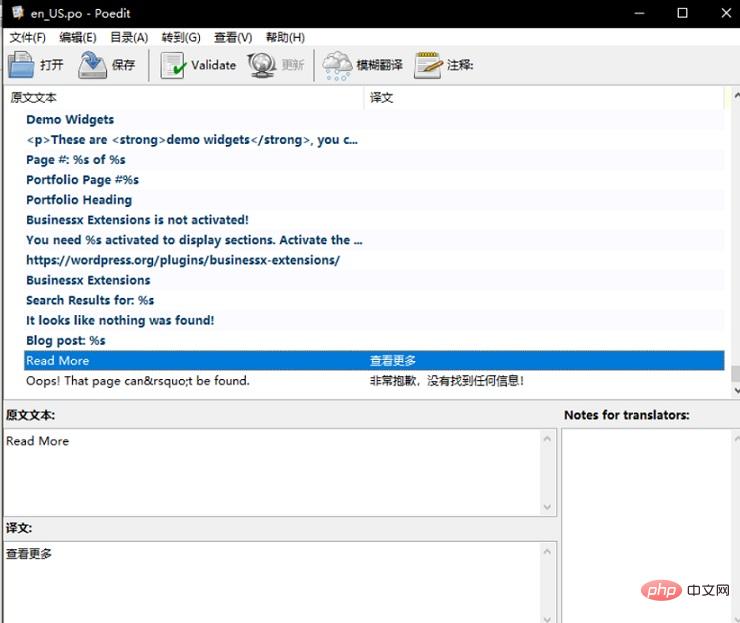The height and width of the screenshot is (623, 740).
Task: Select the 'Search Results for: %s' row
Action: coord(374,300)
